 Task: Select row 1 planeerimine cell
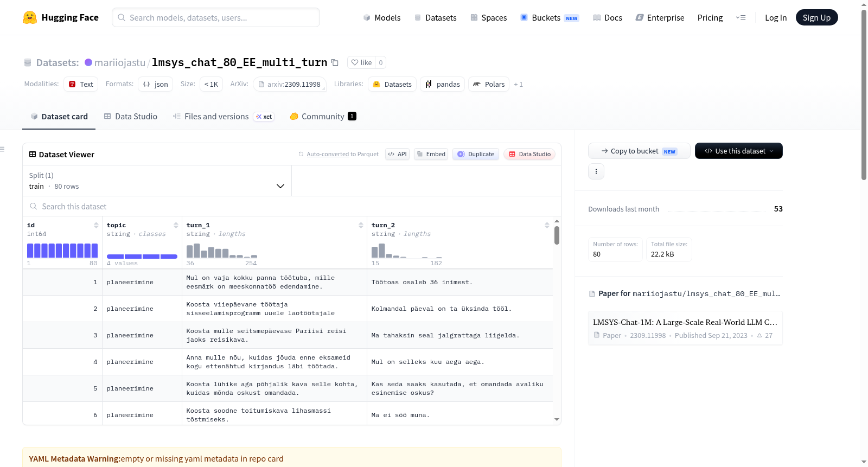tap(142, 282)
